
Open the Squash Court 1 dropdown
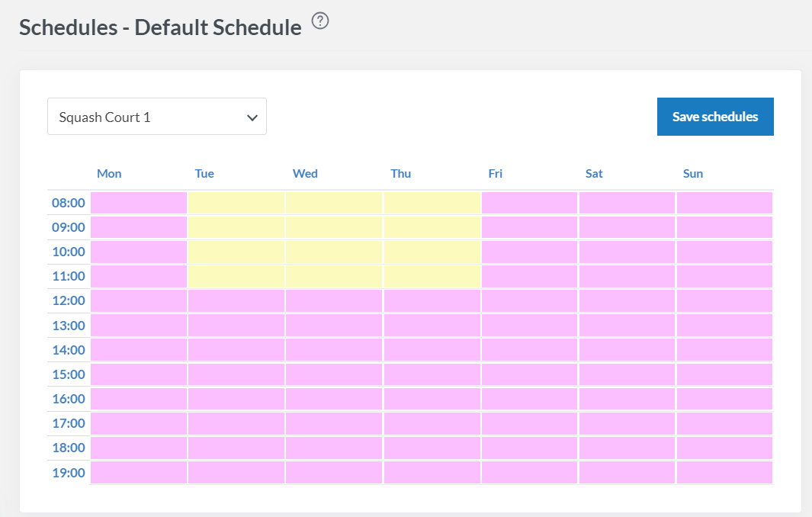157,117
